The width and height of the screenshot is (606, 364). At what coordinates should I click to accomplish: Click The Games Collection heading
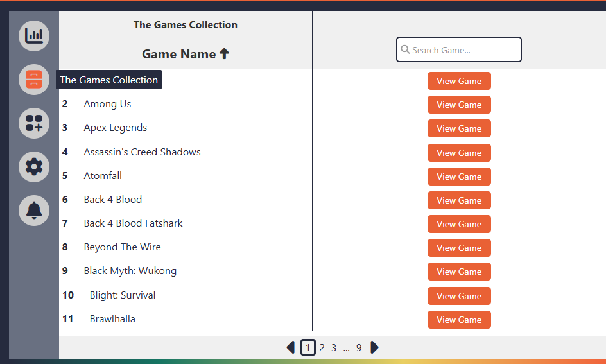(186, 25)
